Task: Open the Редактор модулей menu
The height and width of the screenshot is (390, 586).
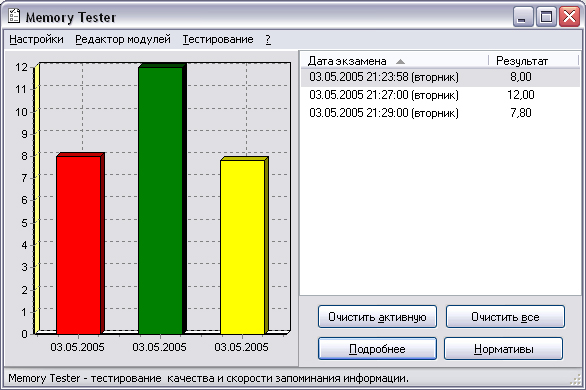Action: [x=123, y=39]
